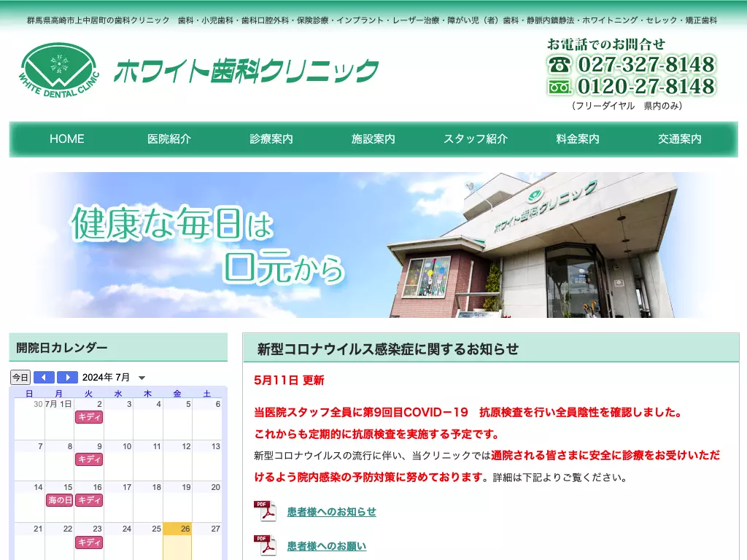The width and height of the screenshot is (747, 560).
Task: Open the 交通案内 menu item
Action: 679,139
